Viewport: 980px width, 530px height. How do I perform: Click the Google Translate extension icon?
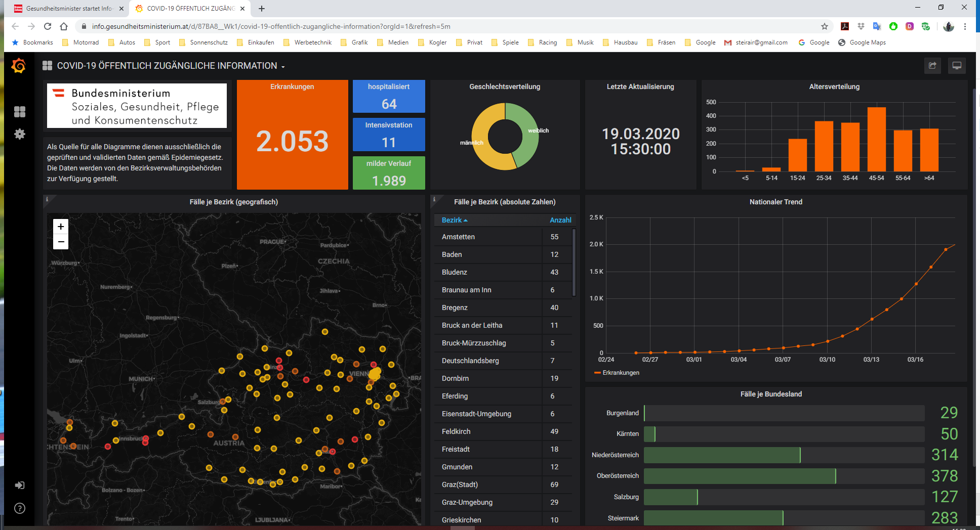877,26
